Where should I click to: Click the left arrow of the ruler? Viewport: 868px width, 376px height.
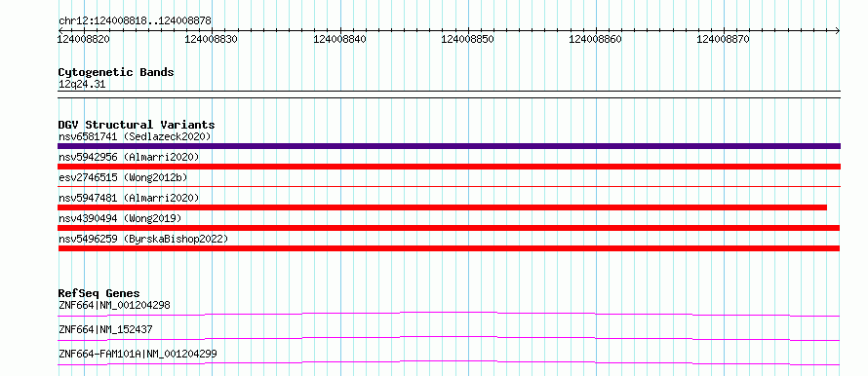(60, 30)
